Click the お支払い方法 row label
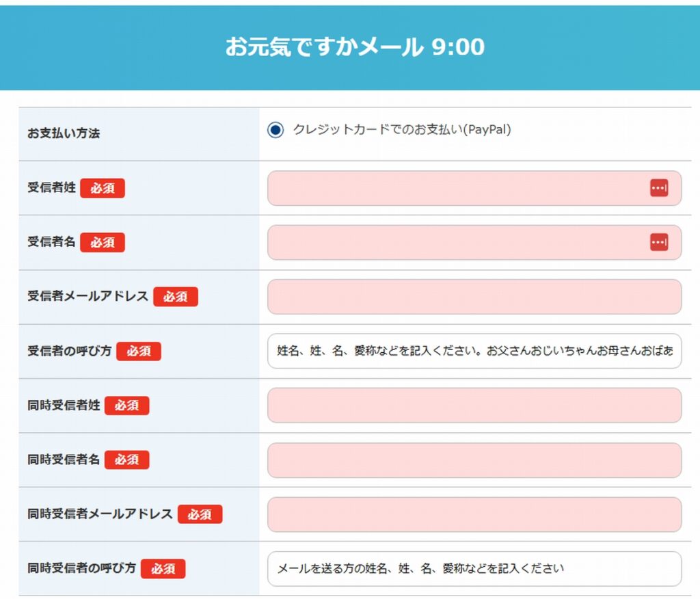700x599 pixels. pyautogui.click(x=64, y=133)
